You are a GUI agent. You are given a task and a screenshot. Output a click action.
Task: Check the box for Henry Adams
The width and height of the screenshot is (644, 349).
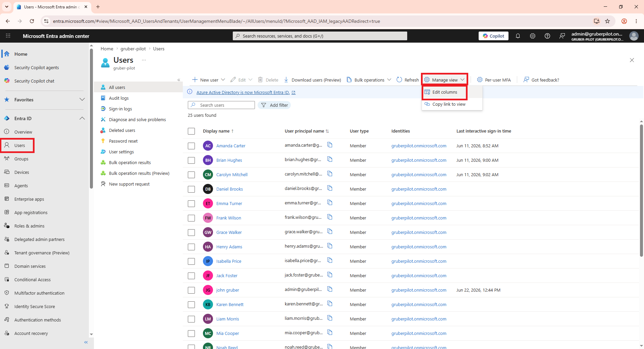(x=191, y=247)
